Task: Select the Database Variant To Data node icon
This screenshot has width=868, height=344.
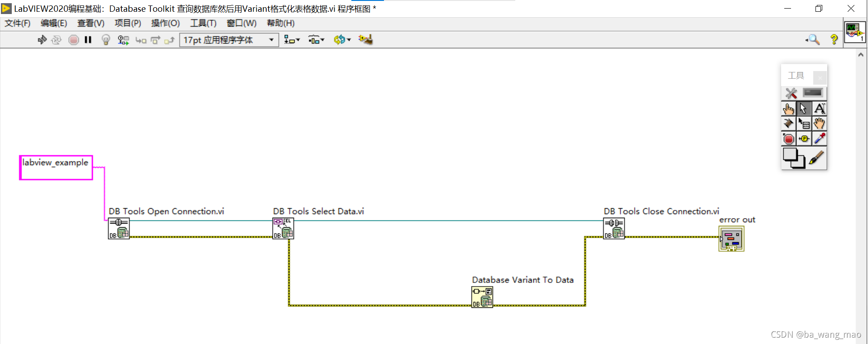Action: click(482, 297)
